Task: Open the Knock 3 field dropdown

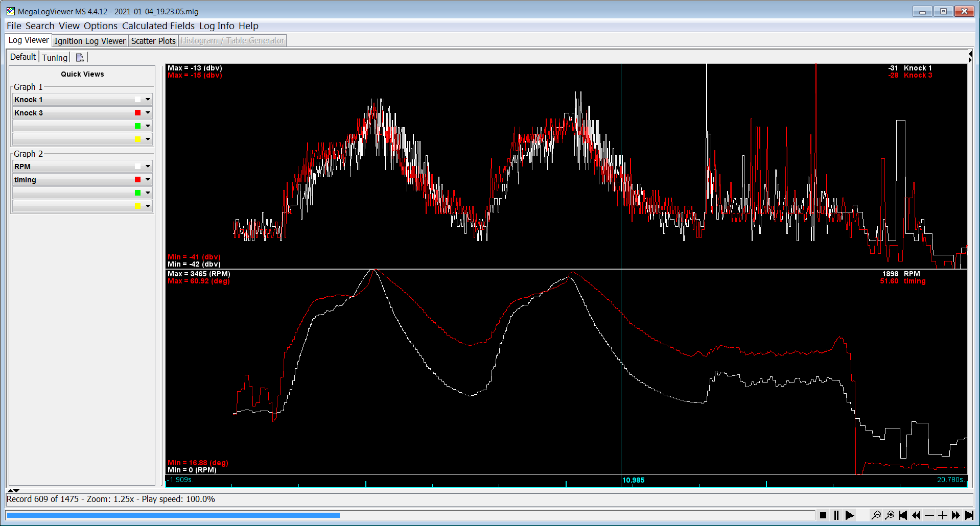Action: 148,113
